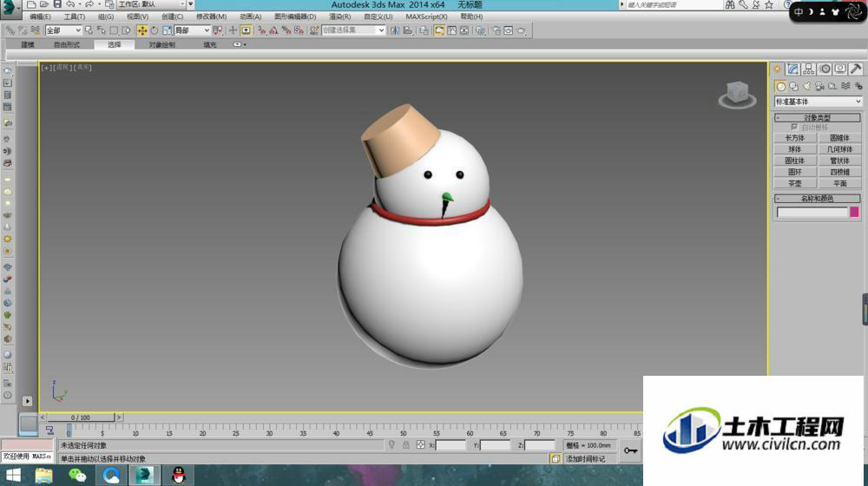Viewport: 868px width, 486px height.
Task: Click the 平面 plane button
Action: coord(839,183)
